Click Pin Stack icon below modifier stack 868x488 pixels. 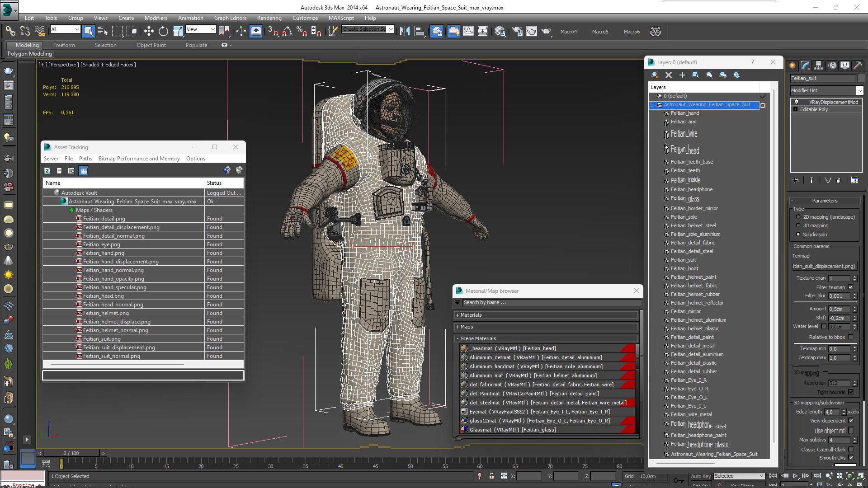797,180
